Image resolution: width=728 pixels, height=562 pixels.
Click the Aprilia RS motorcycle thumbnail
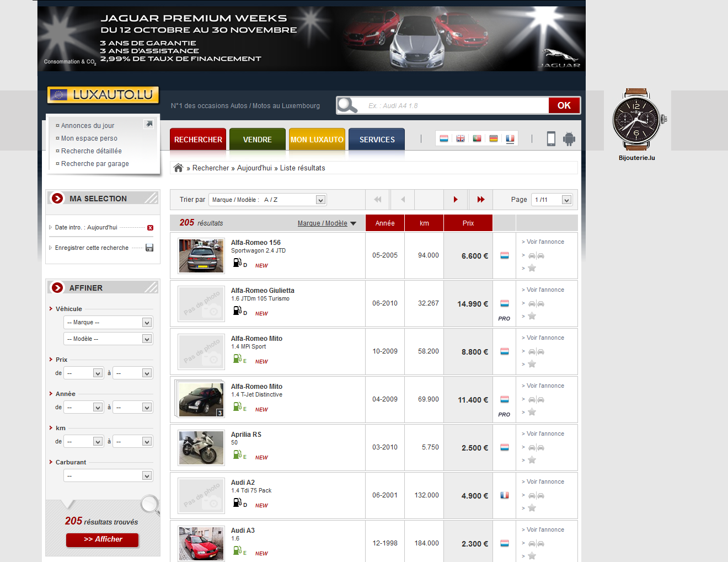(x=201, y=448)
